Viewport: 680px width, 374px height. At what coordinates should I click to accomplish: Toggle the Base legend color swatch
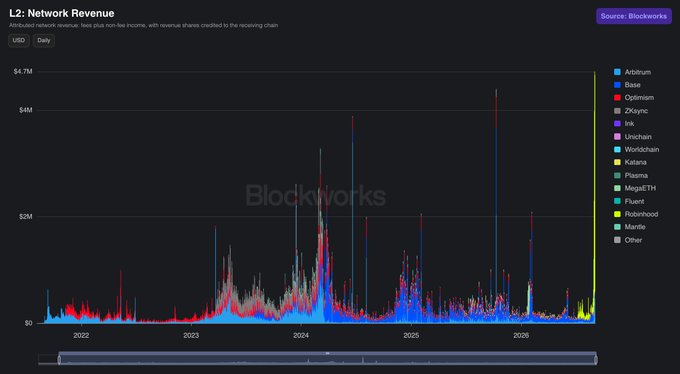click(x=617, y=85)
